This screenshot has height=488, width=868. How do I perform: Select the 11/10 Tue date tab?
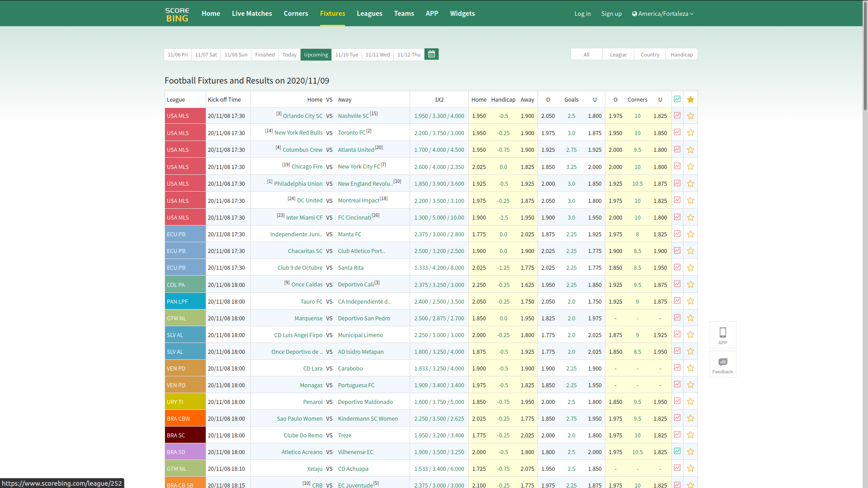coord(347,54)
